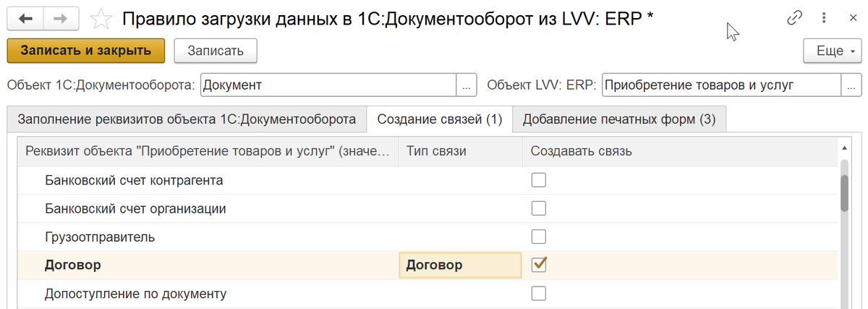The height and width of the screenshot is (309, 868).
Task: Open selection for Объект 1С:Документооборота field
Action: pos(467,85)
